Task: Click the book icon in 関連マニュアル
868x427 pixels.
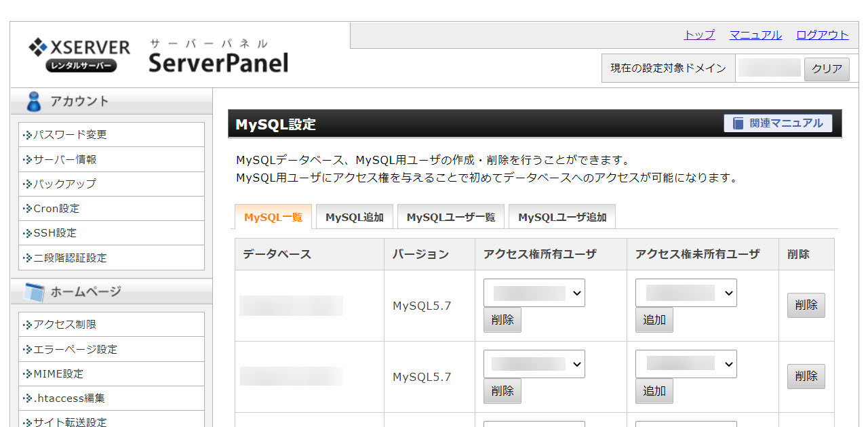Action: pyautogui.click(x=738, y=123)
